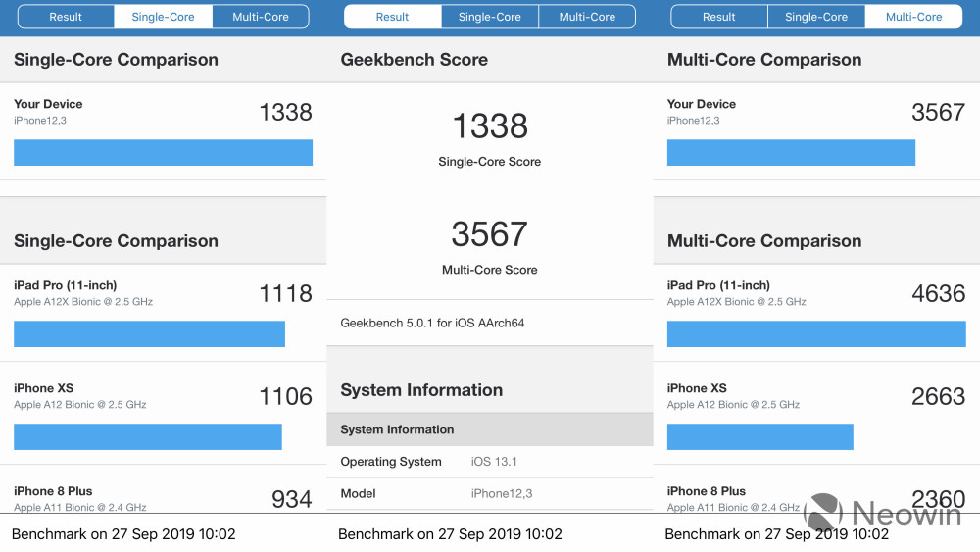This screenshot has height=552, width=980.
Task: Click the blue bar under multi-core score 3567
Action: (x=791, y=153)
